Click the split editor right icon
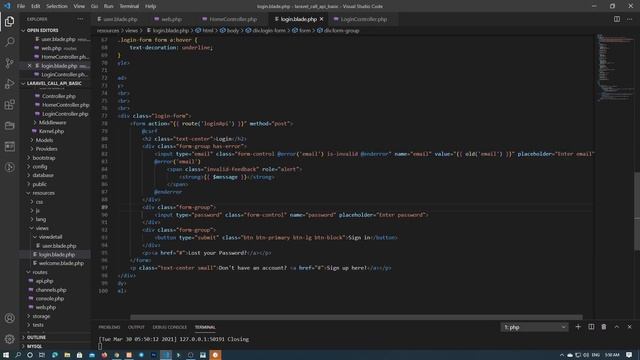This screenshot has height=360, width=640. (617, 19)
